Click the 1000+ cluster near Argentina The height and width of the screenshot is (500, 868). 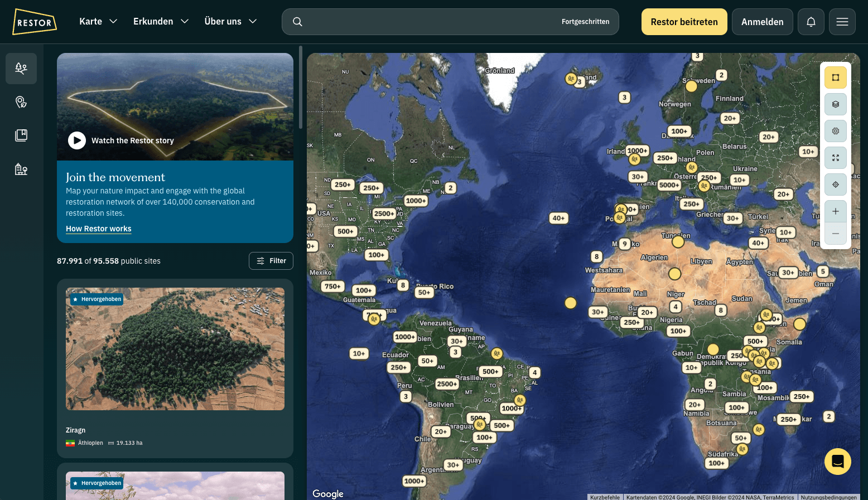(414, 481)
